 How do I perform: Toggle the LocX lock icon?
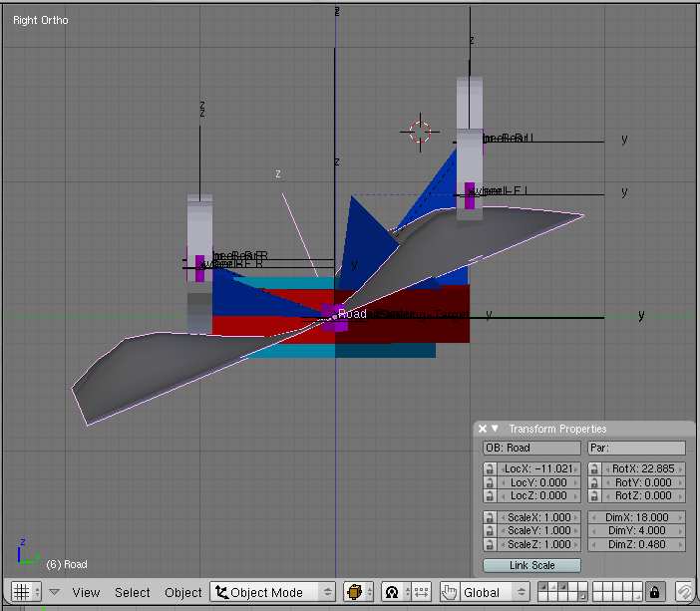coord(490,468)
